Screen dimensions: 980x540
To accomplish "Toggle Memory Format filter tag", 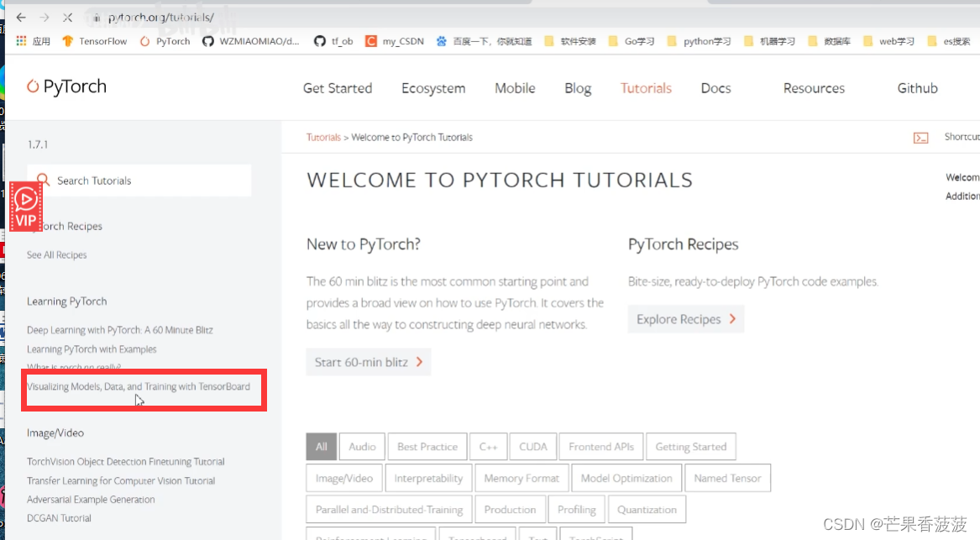I will pyautogui.click(x=521, y=478).
